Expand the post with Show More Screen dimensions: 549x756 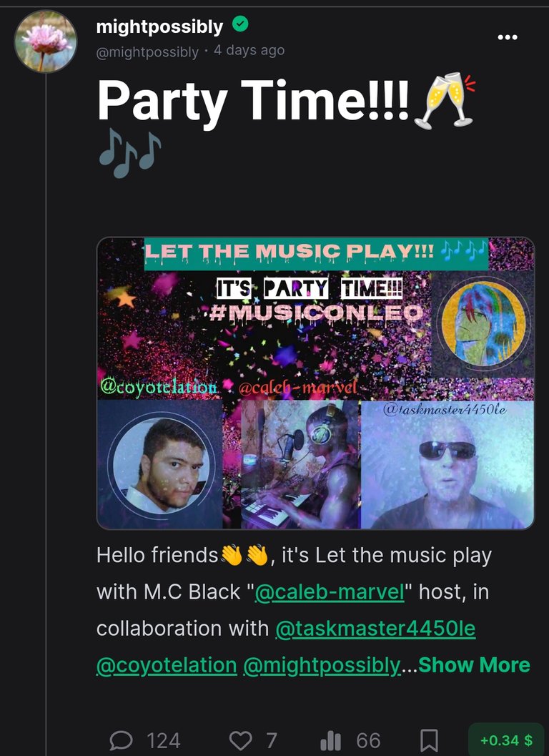coord(474,665)
